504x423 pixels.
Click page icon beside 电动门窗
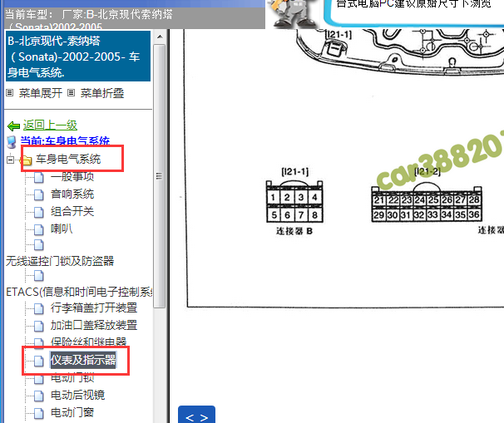pos(39,413)
